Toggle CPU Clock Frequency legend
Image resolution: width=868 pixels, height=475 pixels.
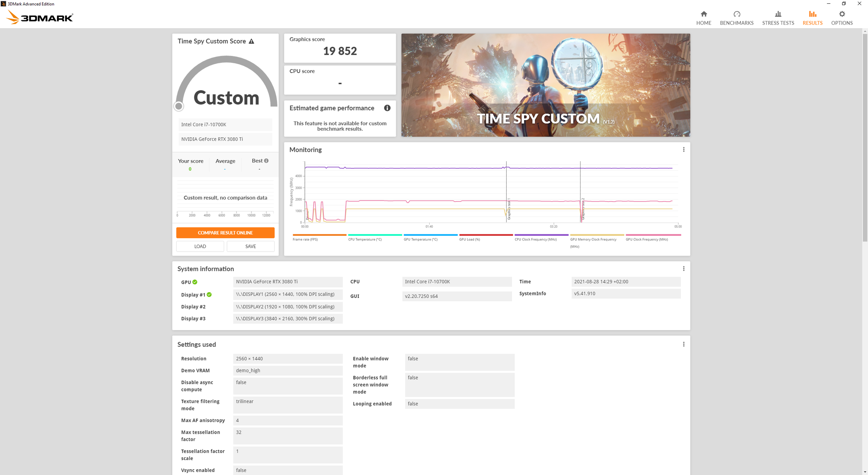pyautogui.click(x=541, y=237)
